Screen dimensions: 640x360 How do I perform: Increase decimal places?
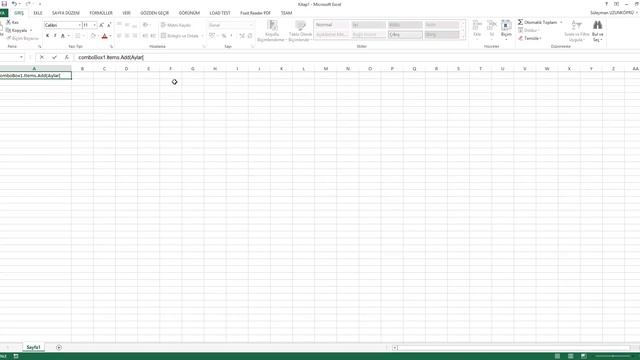(242, 36)
